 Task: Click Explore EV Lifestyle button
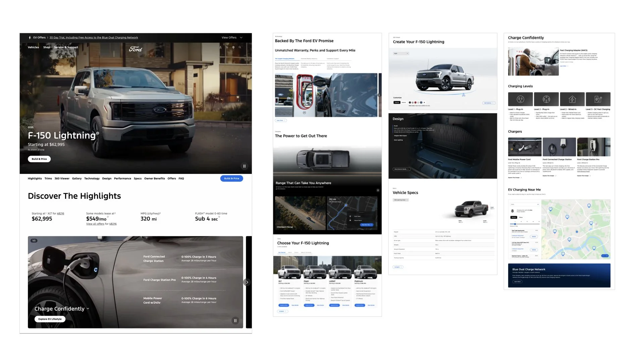(x=50, y=319)
